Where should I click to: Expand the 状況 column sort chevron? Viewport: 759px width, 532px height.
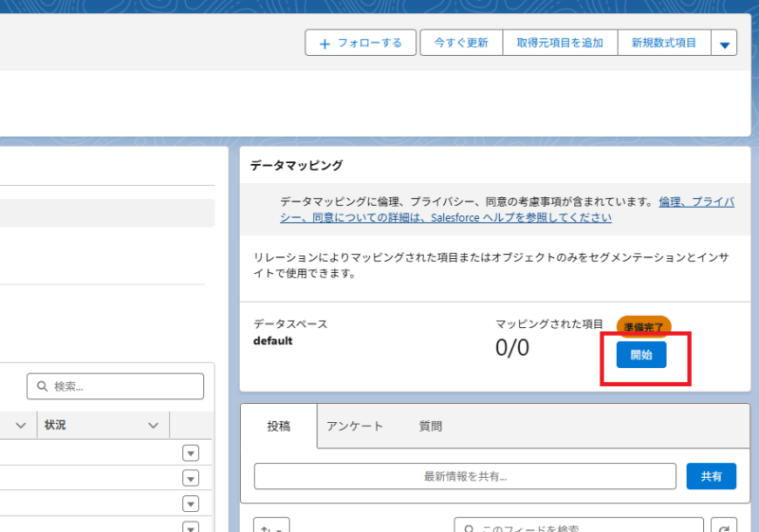coord(153,426)
